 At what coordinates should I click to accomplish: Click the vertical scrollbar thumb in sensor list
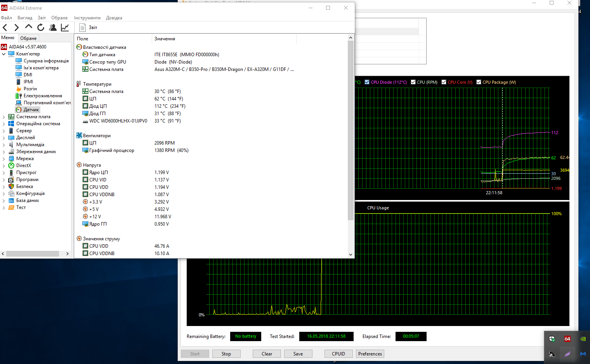click(x=351, y=130)
